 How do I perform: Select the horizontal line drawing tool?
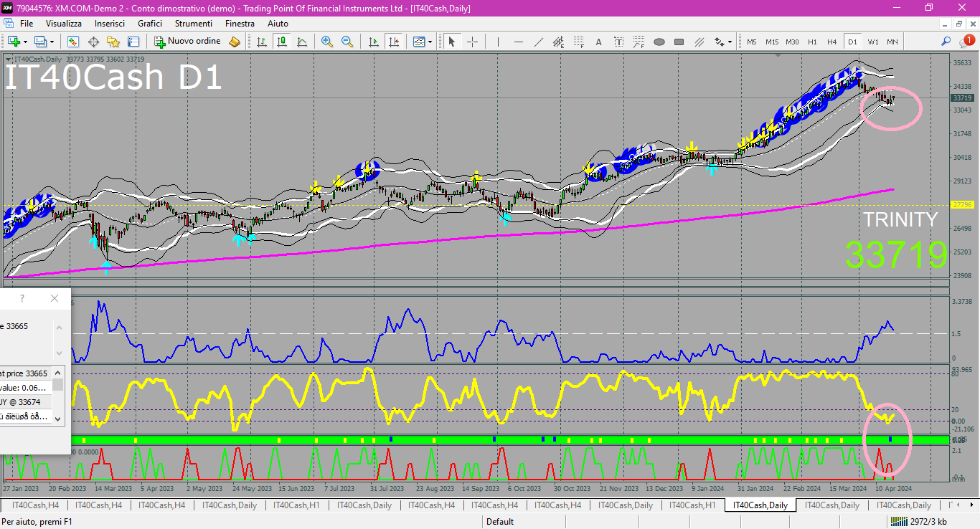[x=519, y=42]
